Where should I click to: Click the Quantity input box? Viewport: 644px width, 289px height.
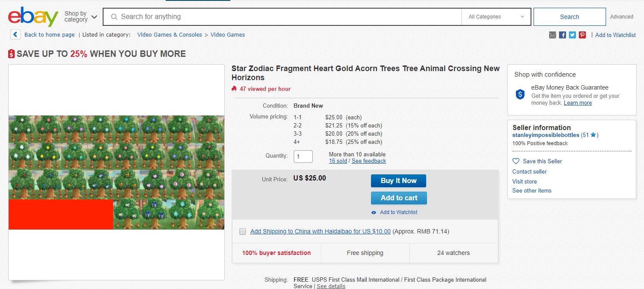click(303, 156)
